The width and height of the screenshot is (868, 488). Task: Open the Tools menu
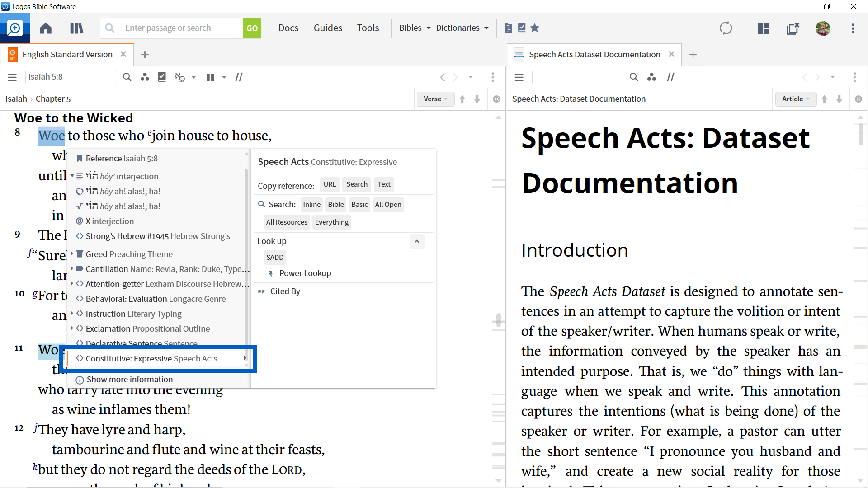point(368,28)
